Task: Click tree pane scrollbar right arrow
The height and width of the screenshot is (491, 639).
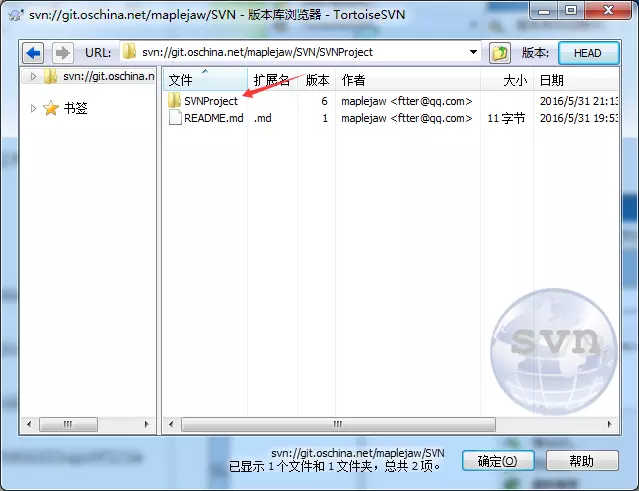Action: click(x=147, y=425)
